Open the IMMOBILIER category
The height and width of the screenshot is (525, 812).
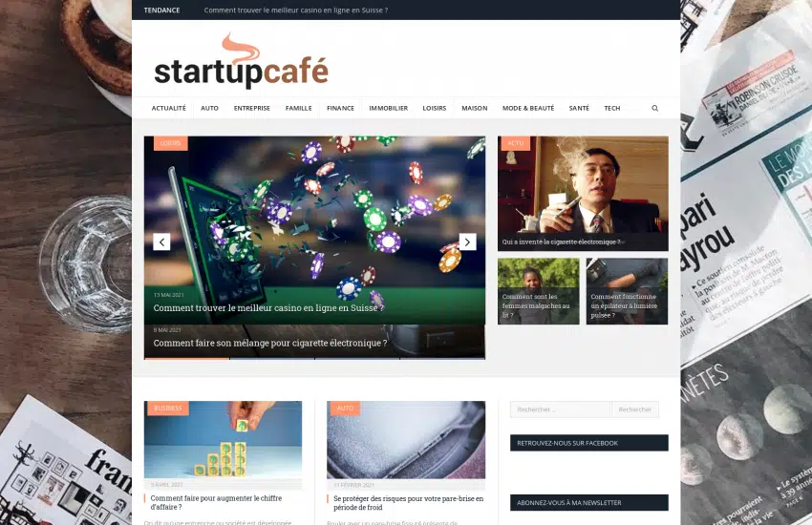pyautogui.click(x=389, y=108)
